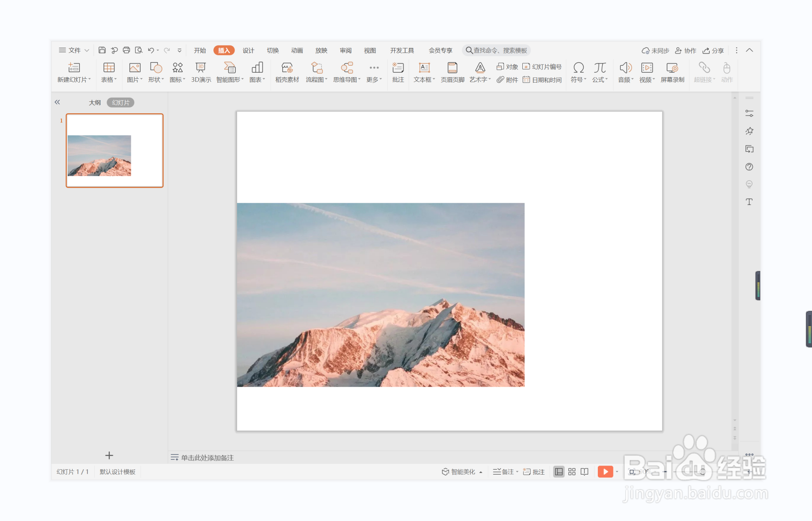Toggle the 备注 notes pane
This screenshot has width=812, height=521.
click(x=505, y=472)
